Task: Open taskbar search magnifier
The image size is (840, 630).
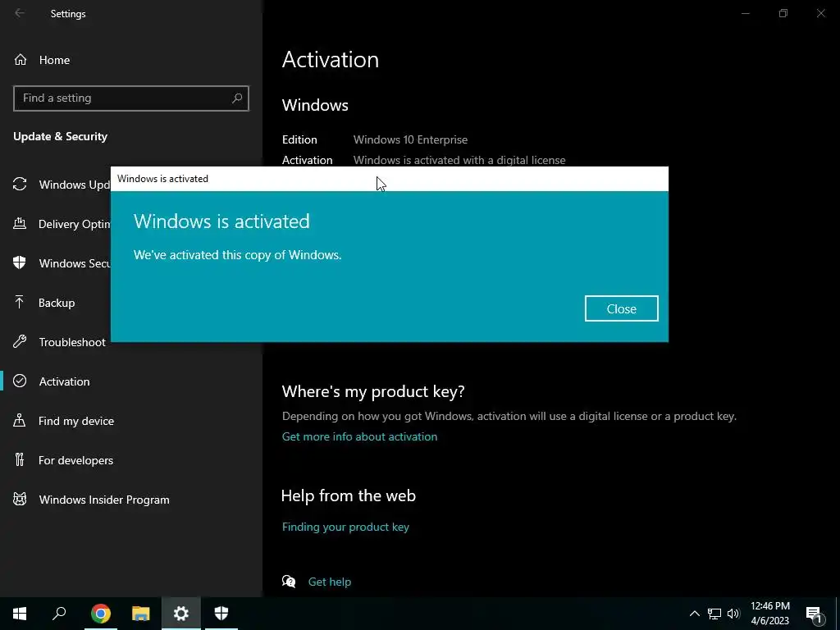Action: click(59, 614)
